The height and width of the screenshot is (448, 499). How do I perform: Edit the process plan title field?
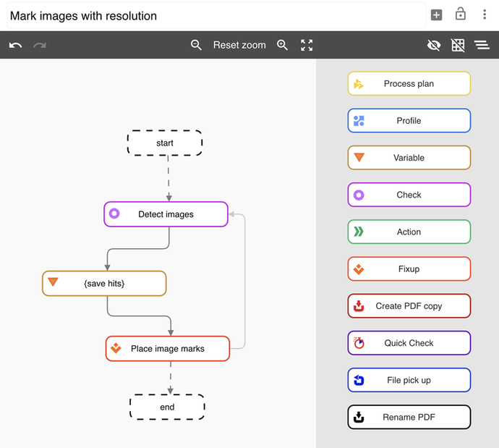[x=216, y=15]
